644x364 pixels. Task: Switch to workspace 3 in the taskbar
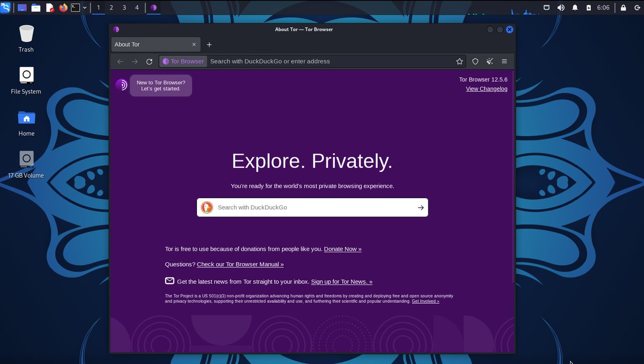pos(123,8)
